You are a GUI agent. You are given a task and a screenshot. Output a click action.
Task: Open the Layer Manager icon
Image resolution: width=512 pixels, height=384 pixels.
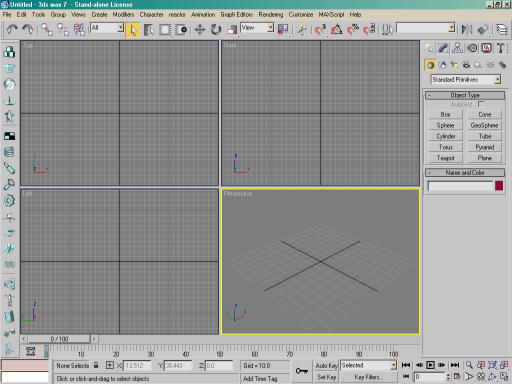pyautogui.click(x=502, y=29)
